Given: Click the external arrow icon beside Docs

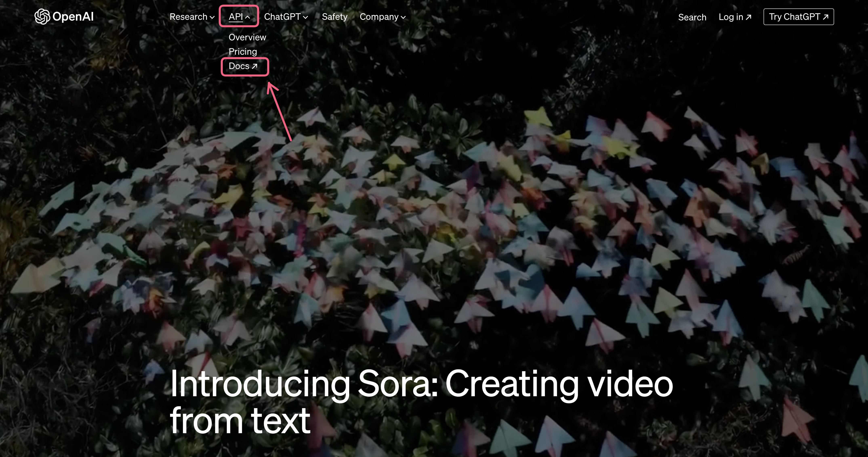Looking at the screenshot, I should click(255, 66).
